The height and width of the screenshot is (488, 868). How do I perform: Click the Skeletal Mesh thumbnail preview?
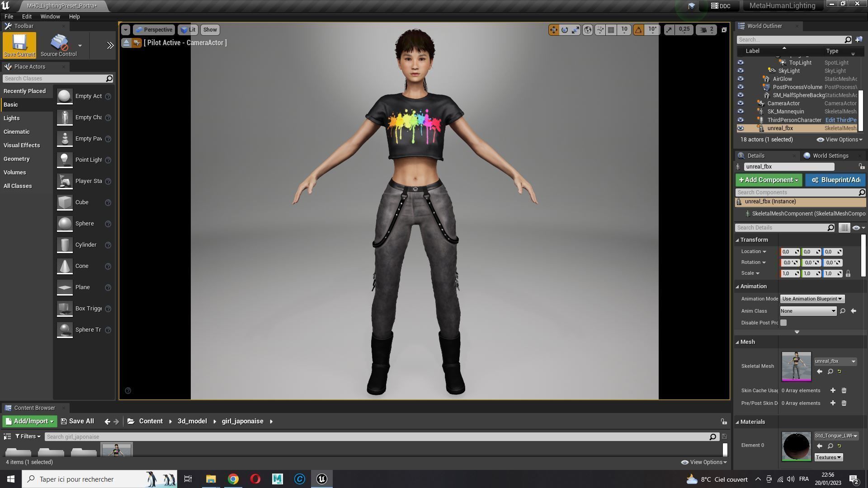[796, 366]
